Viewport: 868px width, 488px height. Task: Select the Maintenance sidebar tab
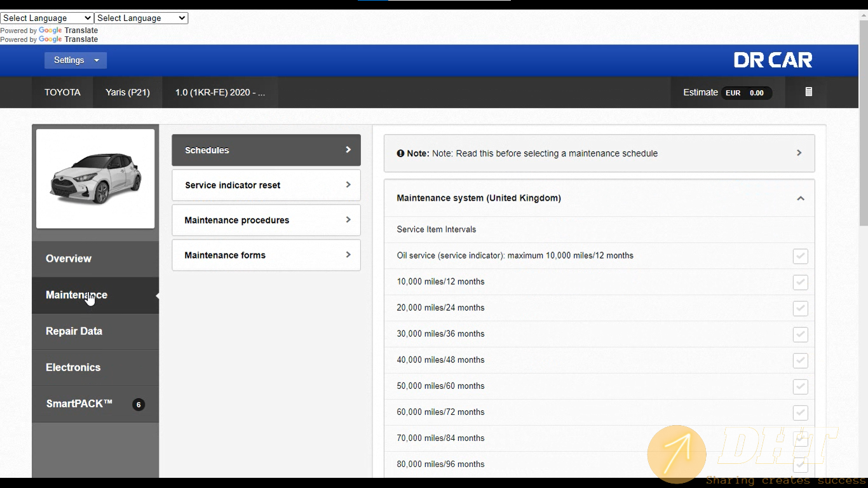point(95,295)
